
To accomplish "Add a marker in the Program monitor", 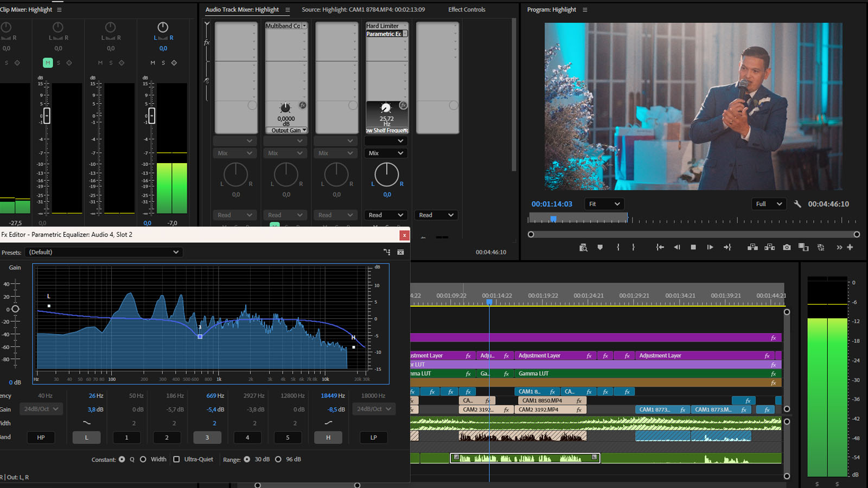I will (x=600, y=247).
